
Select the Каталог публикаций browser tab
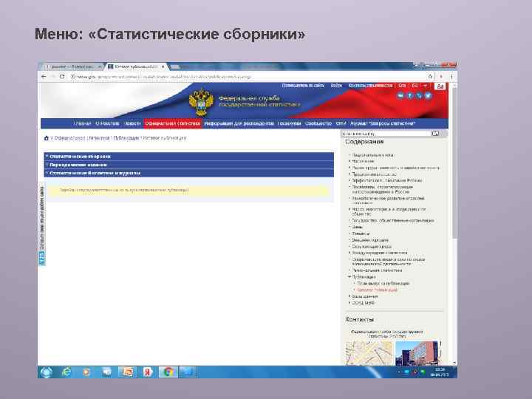[x=136, y=66]
